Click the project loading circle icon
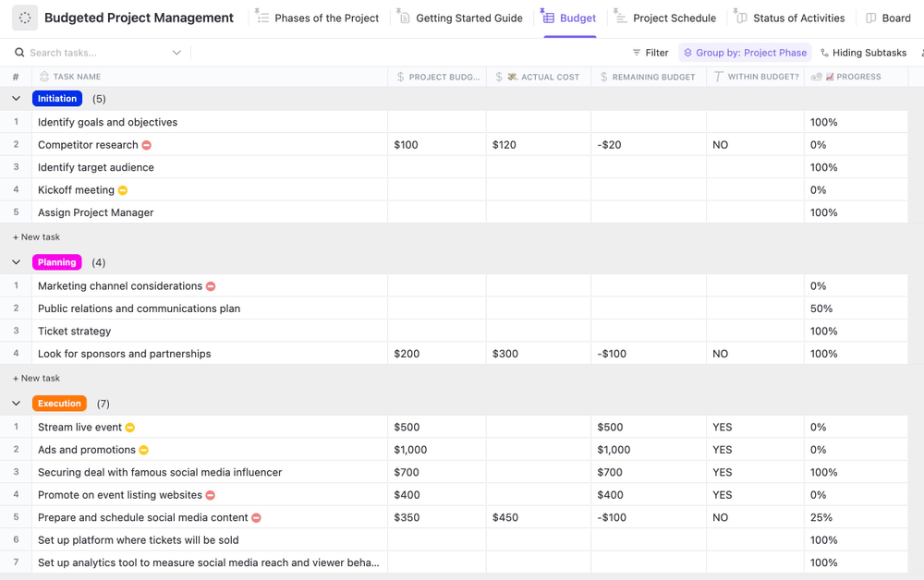This screenshot has height=580, width=924. (x=25, y=18)
